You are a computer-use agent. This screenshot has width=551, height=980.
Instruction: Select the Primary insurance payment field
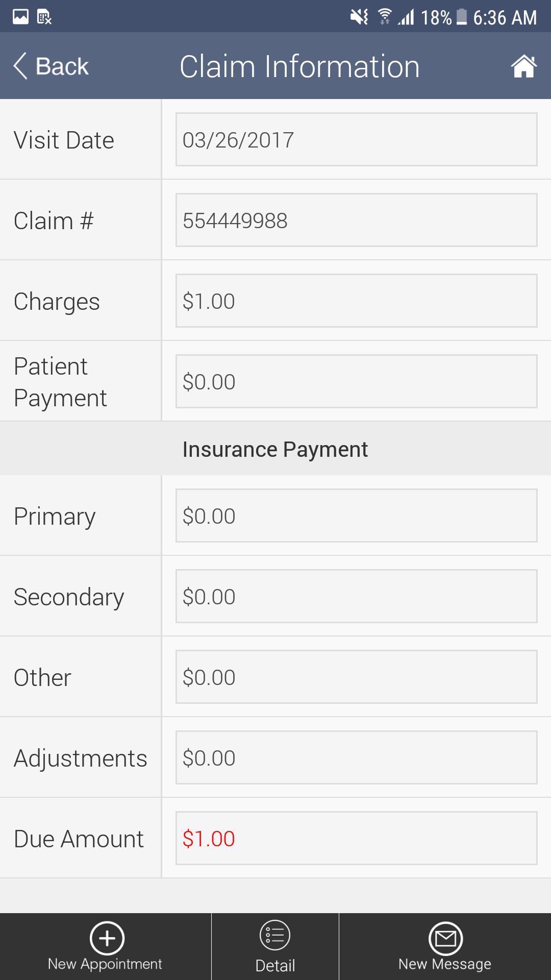coord(356,516)
